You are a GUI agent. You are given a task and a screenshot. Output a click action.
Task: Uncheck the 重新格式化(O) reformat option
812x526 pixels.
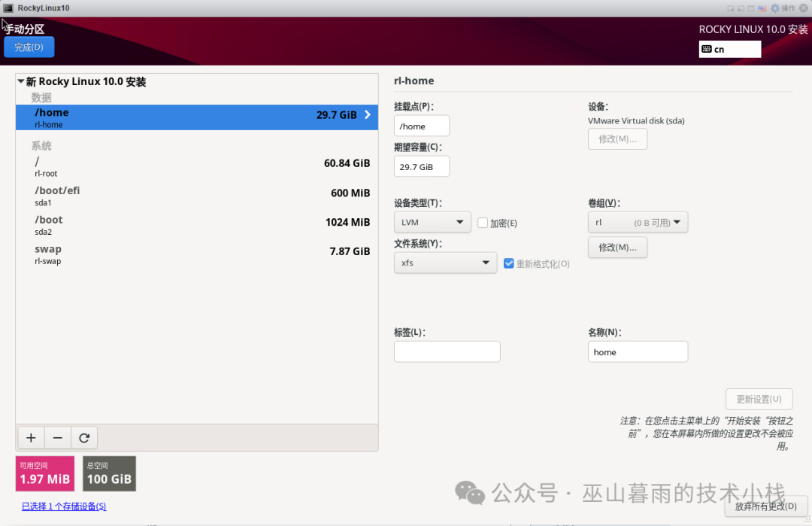[509, 263]
